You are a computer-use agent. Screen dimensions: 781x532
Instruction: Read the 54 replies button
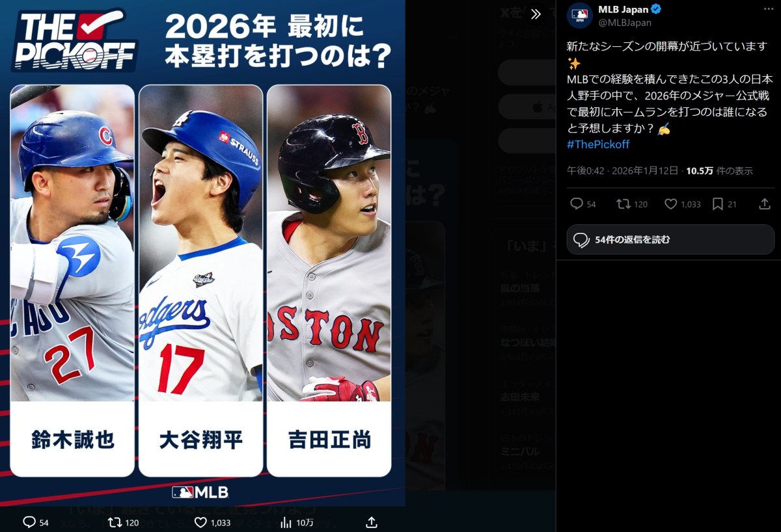[670, 239]
